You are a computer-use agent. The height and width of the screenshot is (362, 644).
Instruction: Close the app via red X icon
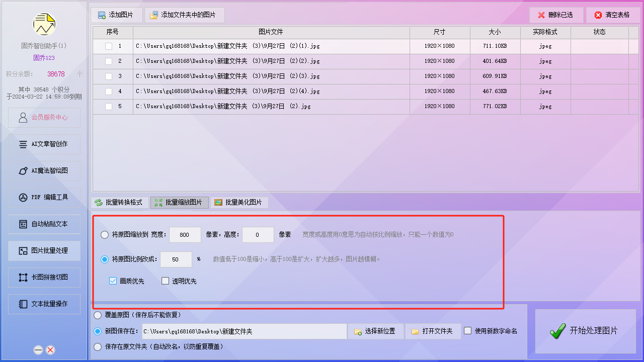(x=50, y=350)
